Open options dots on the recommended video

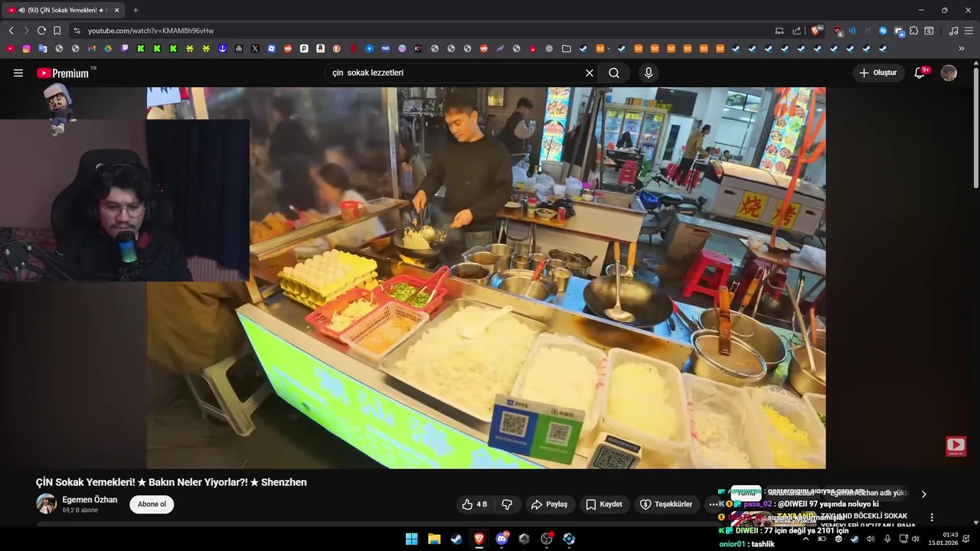click(x=931, y=517)
